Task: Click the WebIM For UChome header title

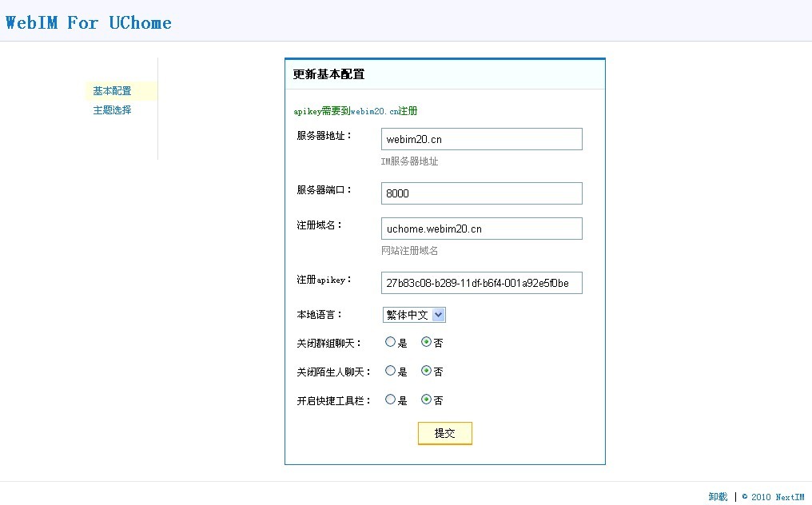Action: coord(89,23)
